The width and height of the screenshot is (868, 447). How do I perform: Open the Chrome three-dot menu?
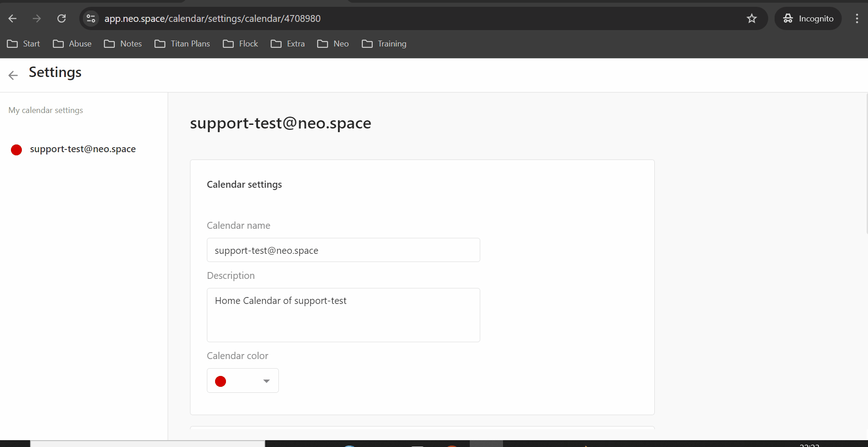[x=857, y=19]
